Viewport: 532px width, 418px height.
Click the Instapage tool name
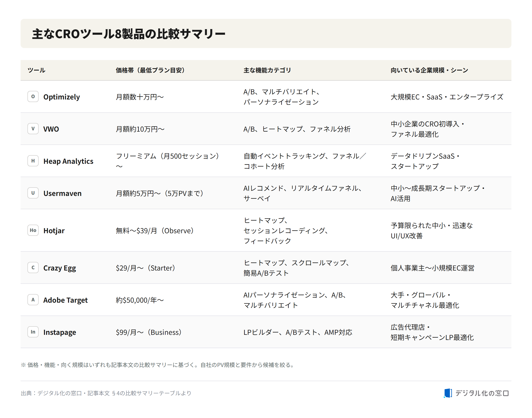[60, 332]
